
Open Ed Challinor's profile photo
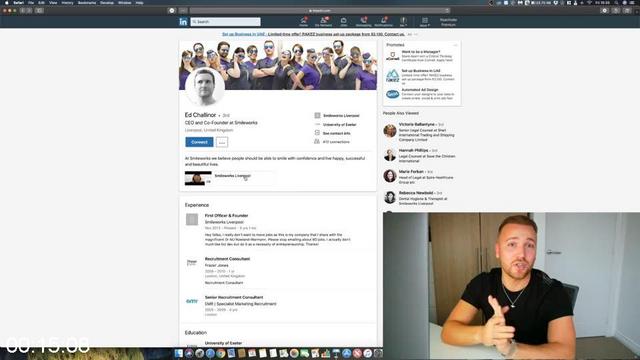click(x=204, y=87)
